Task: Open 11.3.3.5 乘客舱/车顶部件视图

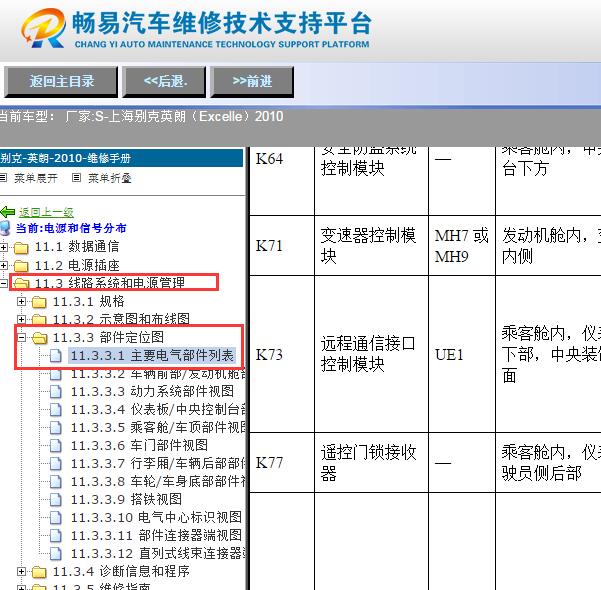Action: coord(158,427)
